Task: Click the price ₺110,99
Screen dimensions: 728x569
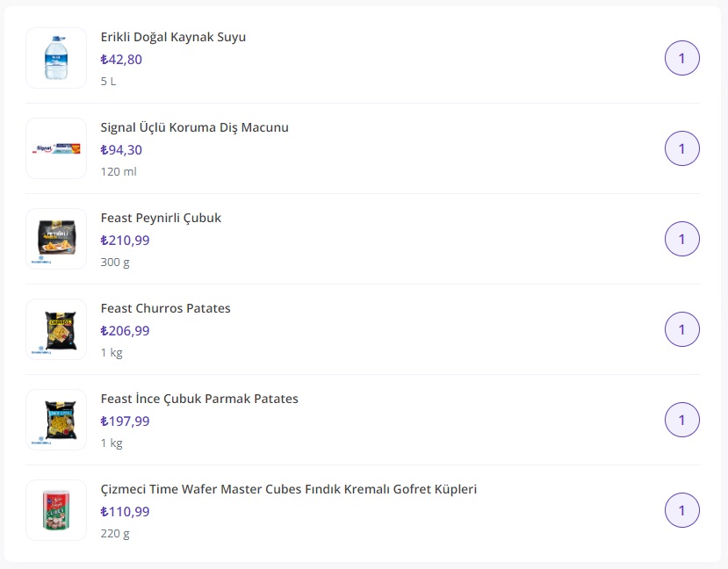Action: point(126,512)
